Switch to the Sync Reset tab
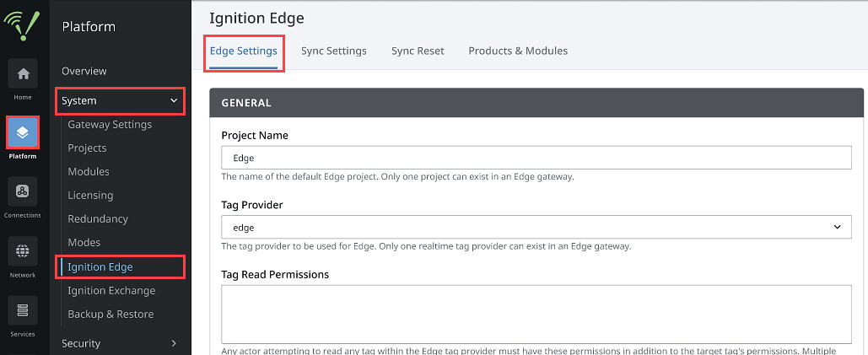This screenshot has width=868, height=355. (x=418, y=51)
